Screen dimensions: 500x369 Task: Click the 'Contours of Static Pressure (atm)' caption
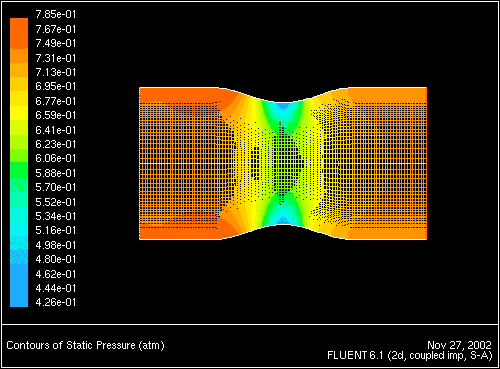[x=85, y=345]
